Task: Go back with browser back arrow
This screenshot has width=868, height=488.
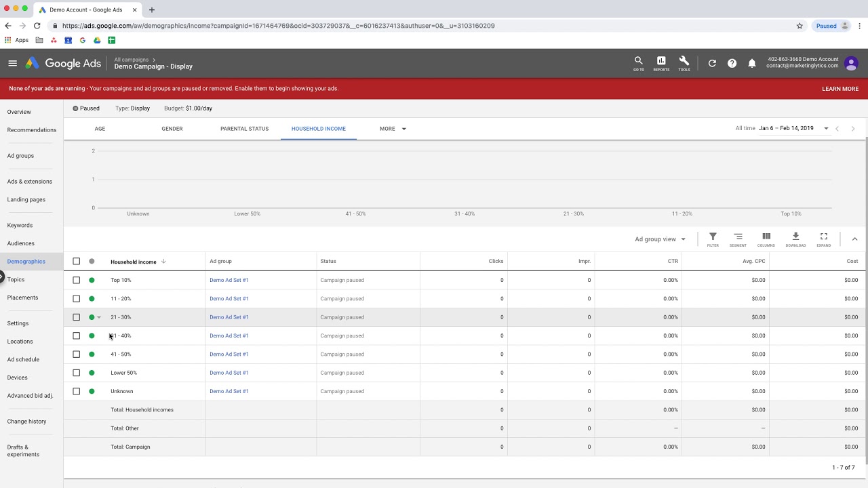Action: pos(8,26)
